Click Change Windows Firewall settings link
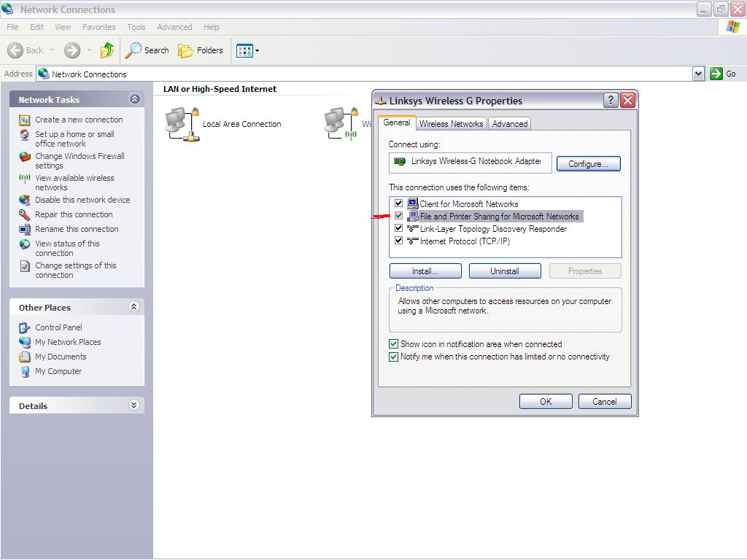The height and width of the screenshot is (560, 747). [x=80, y=161]
